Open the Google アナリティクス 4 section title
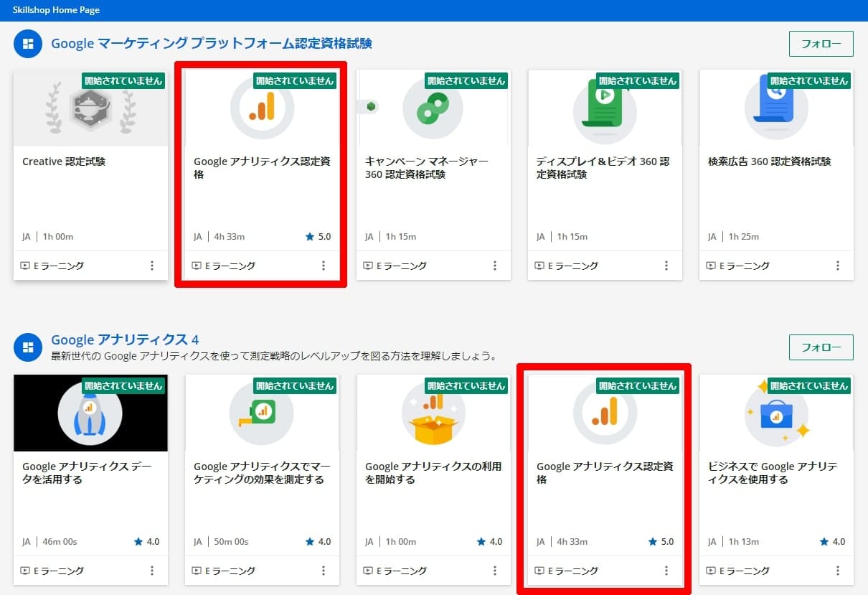868x595 pixels. point(125,339)
